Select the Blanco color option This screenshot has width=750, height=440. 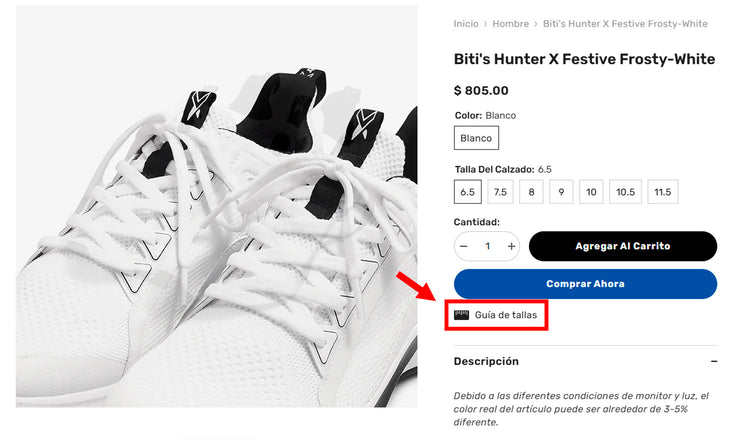[476, 138]
